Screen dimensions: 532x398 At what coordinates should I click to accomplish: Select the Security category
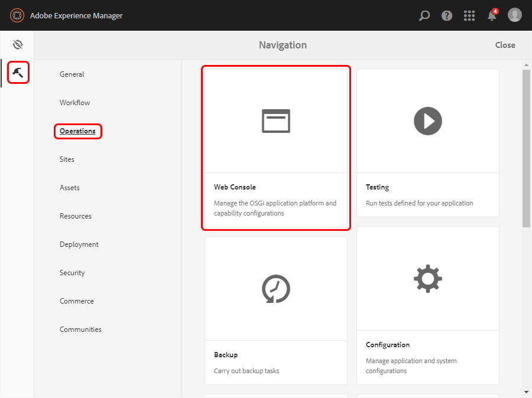click(x=72, y=273)
